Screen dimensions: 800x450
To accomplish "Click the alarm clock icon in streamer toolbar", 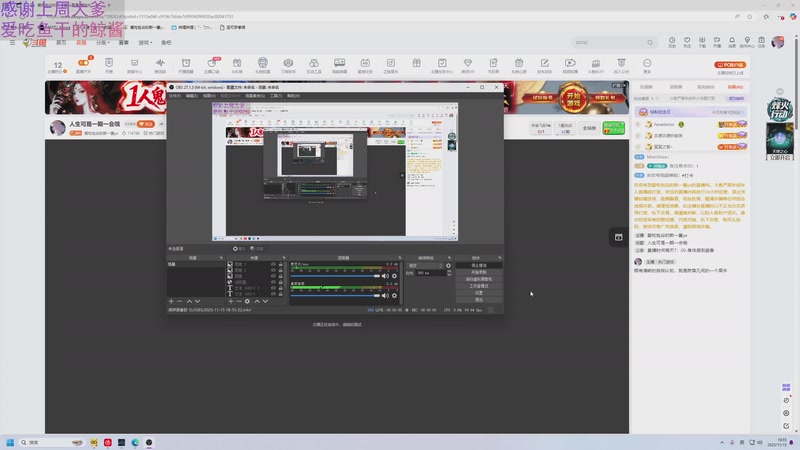I will (x=186, y=65).
